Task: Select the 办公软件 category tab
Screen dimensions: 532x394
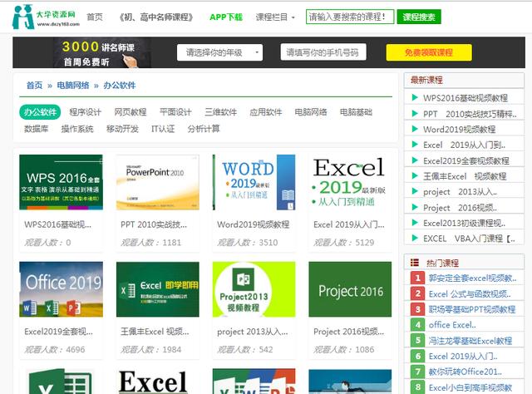Action: click(x=40, y=112)
